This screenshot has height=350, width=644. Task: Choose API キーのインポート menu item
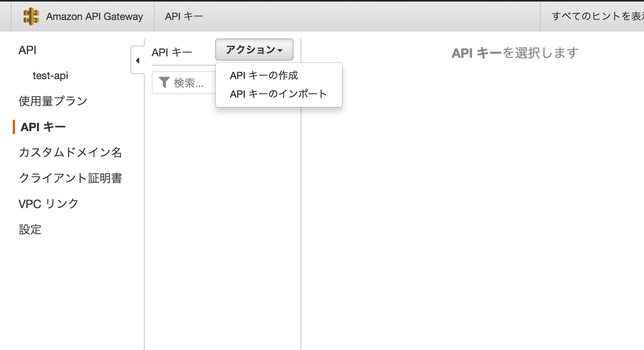tap(278, 94)
